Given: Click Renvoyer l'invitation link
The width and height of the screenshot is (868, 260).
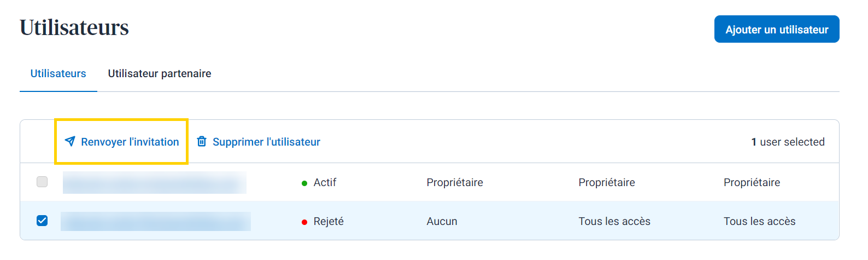Looking at the screenshot, I should coord(130,142).
